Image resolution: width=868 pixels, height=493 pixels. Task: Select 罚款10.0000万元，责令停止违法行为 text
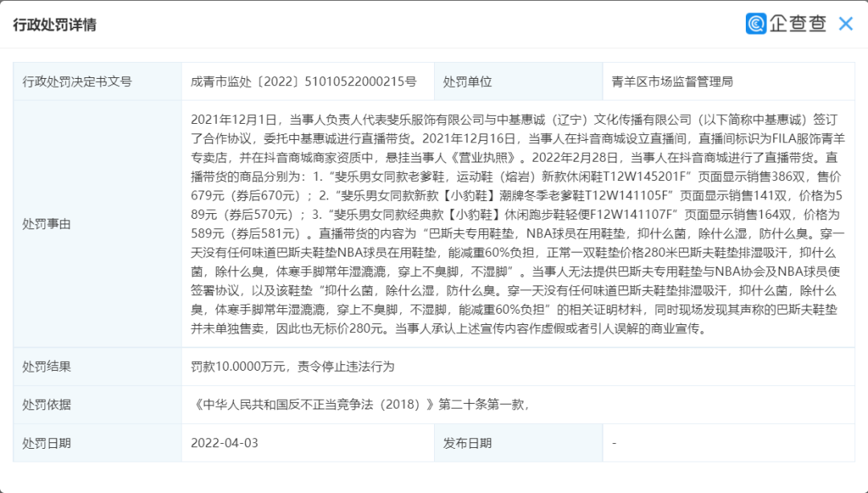pyautogui.click(x=293, y=367)
